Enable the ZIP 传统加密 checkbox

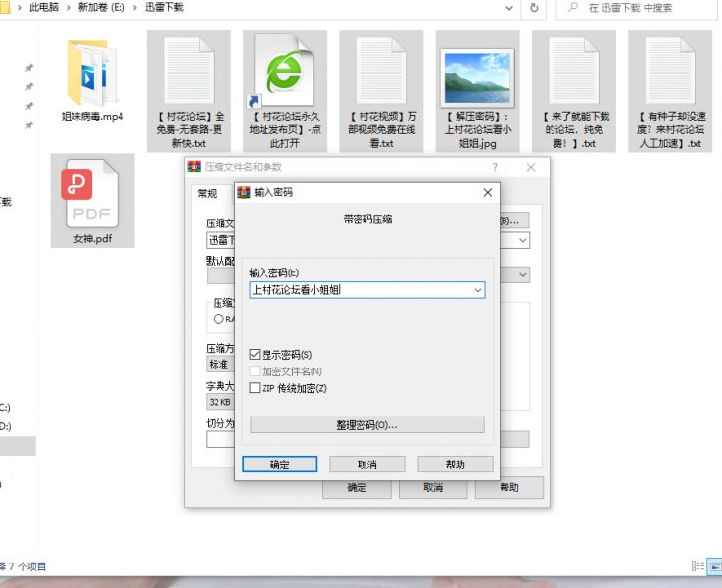click(x=256, y=388)
